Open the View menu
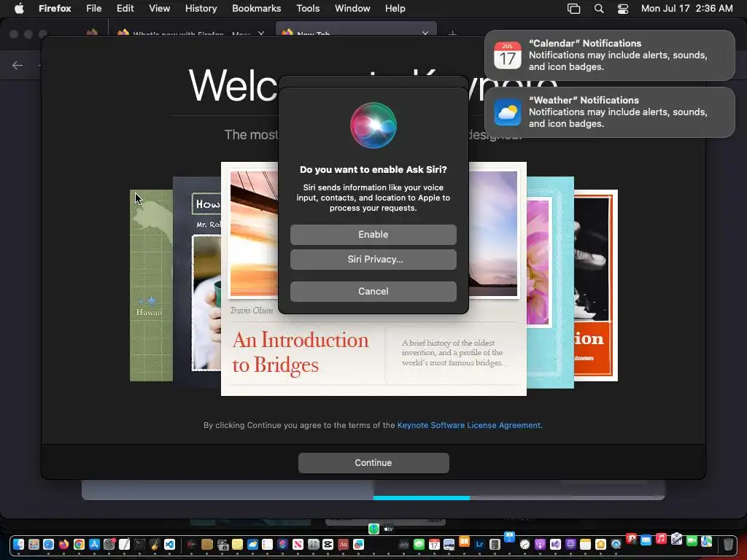Viewport: 747px width, 560px height. coord(160,8)
